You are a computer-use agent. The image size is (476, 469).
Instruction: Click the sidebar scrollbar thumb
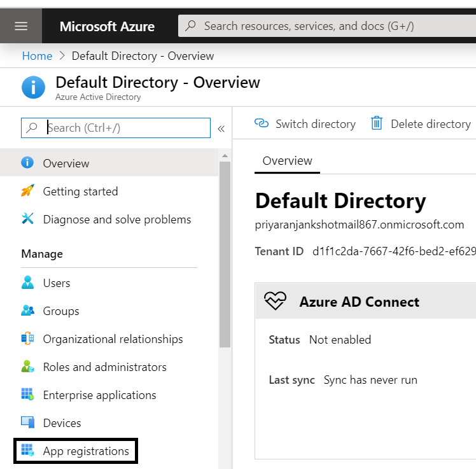225,255
